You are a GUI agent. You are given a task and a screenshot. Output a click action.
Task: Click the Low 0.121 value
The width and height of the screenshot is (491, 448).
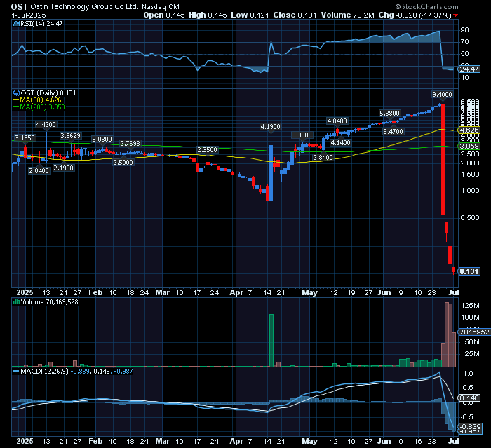pos(250,15)
